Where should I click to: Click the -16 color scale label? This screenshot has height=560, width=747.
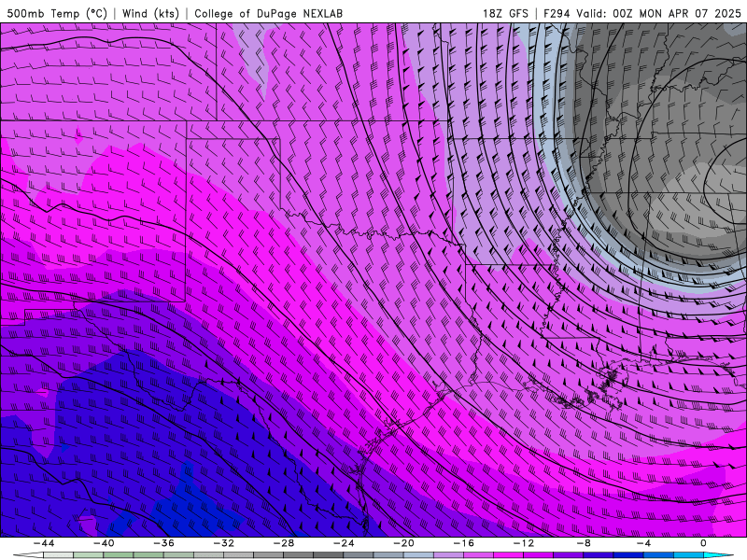(464, 543)
